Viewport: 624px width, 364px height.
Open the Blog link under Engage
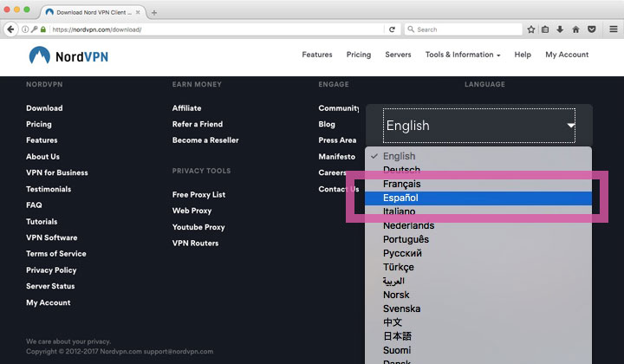(x=327, y=124)
